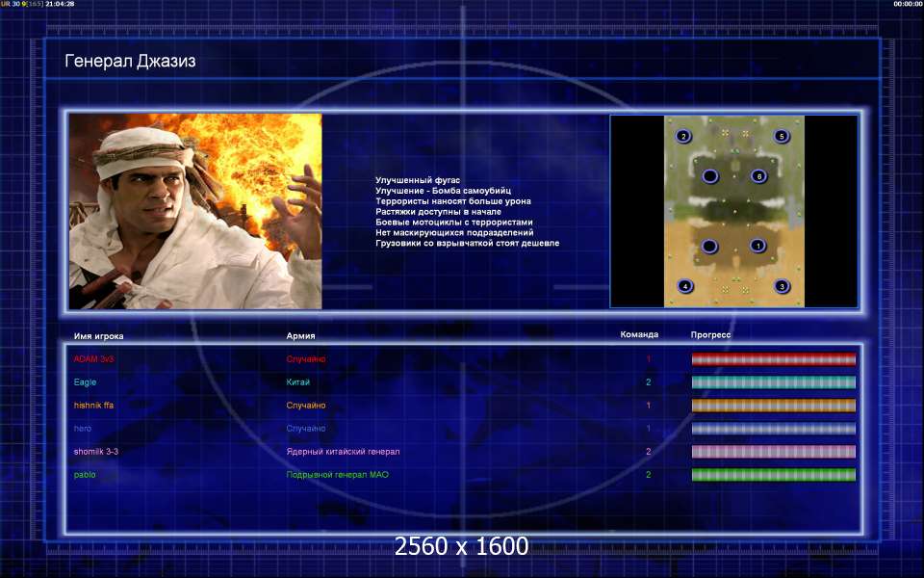924x578 pixels.
Task: Click the 'Улучшенный фугас' ability line
Action: click(418, 180)
